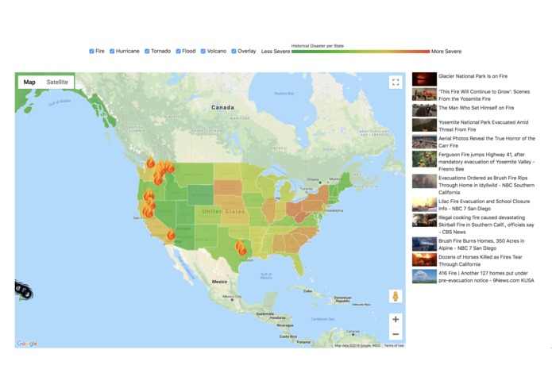Toggle the Hurricane checkbox
This screenshot has width=552, height=392.
[112, 52]
